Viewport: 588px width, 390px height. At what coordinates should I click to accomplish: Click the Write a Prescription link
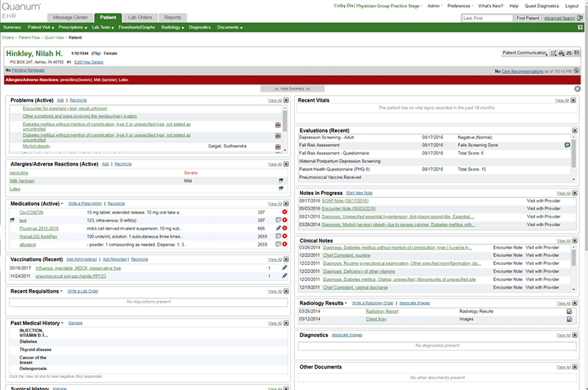85,203
